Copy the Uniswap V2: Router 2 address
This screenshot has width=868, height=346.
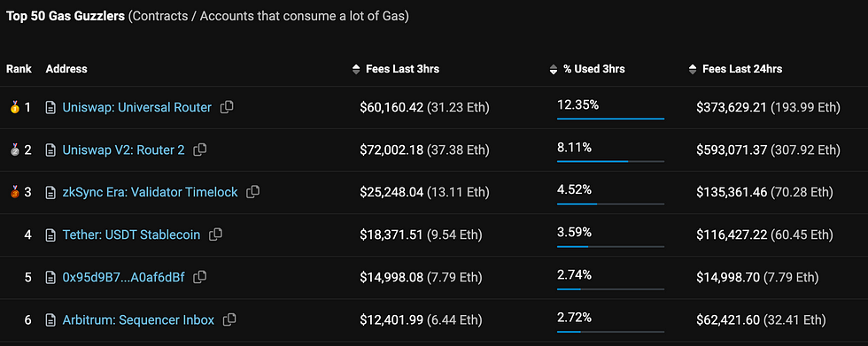pyautogui.click(x=200, y=150)
